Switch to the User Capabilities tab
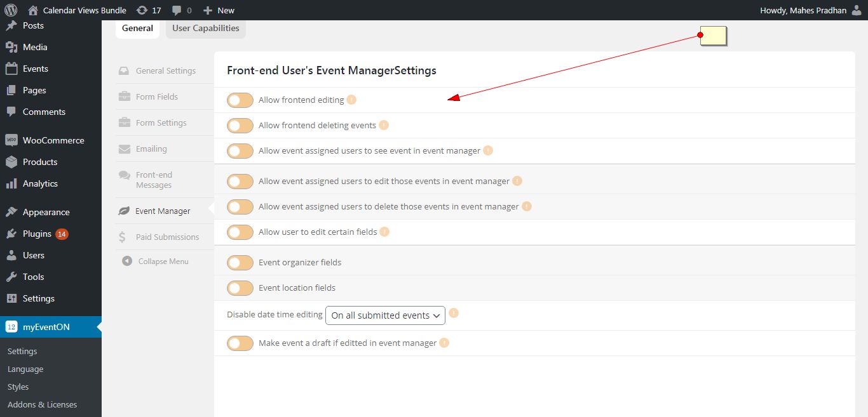This screenshot has height=417, width=868. point(205,28)
